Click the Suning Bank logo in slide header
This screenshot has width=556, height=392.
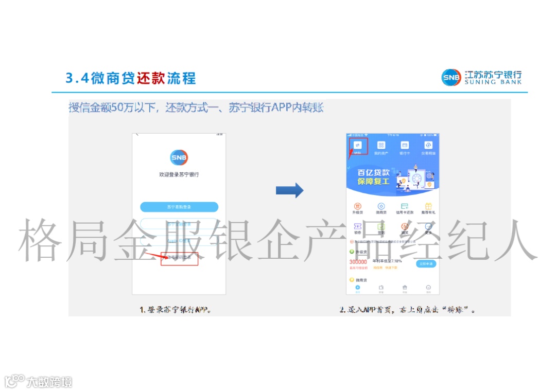point(481,78)
